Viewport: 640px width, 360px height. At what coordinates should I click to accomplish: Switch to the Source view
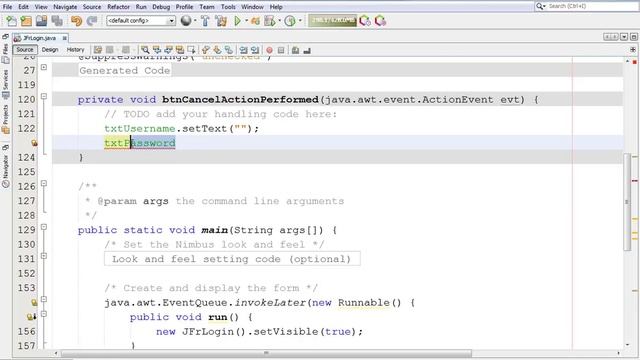(25, 50)
